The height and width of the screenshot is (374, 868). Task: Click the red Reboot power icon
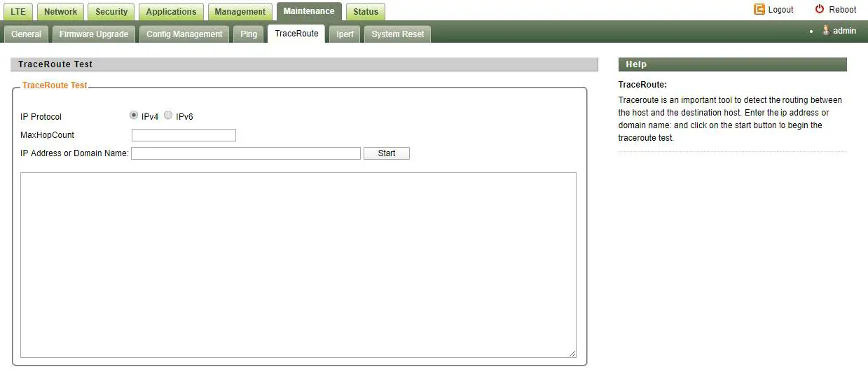click(820, 9)
